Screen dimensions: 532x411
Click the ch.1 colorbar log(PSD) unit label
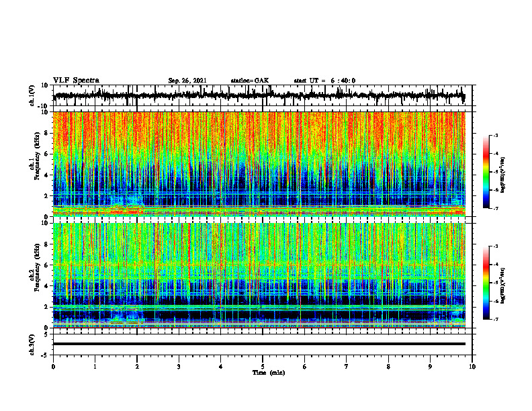coord(503,175)
